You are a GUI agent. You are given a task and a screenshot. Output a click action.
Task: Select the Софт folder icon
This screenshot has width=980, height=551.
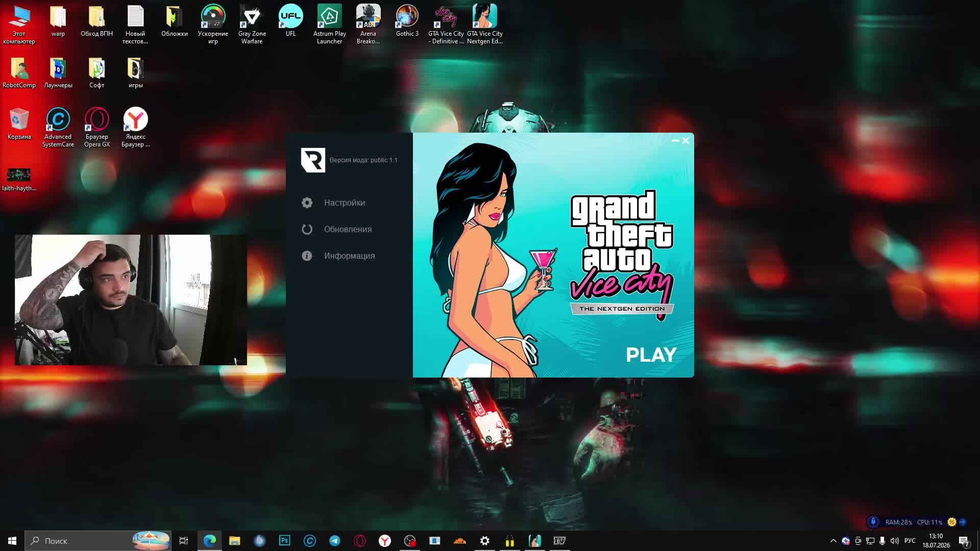pyautogui.click(x=96, y=73)
